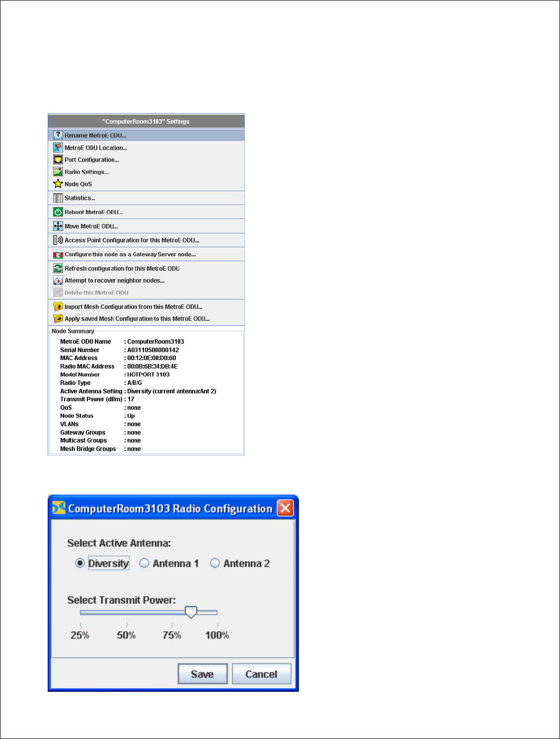Set transmit power at the 50% tick

click(127, 625)
